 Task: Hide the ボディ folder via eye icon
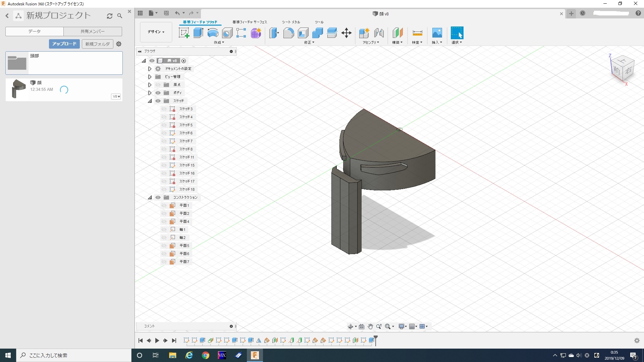(158, 93)
